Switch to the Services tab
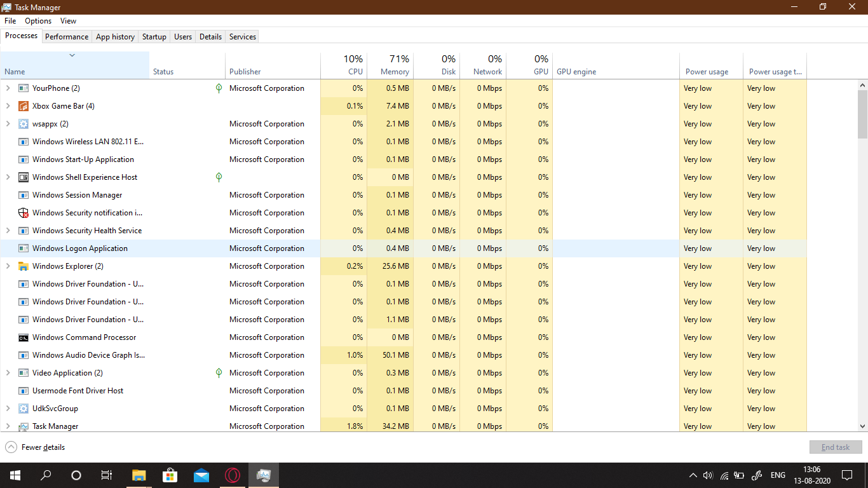Screen dimensions: 868x488 tap(243, 37)
